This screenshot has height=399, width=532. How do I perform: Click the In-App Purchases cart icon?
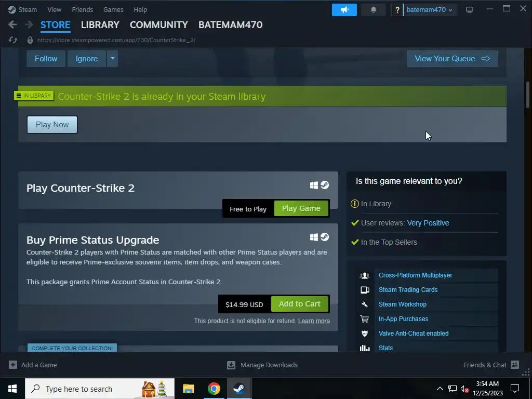[364, 319]
